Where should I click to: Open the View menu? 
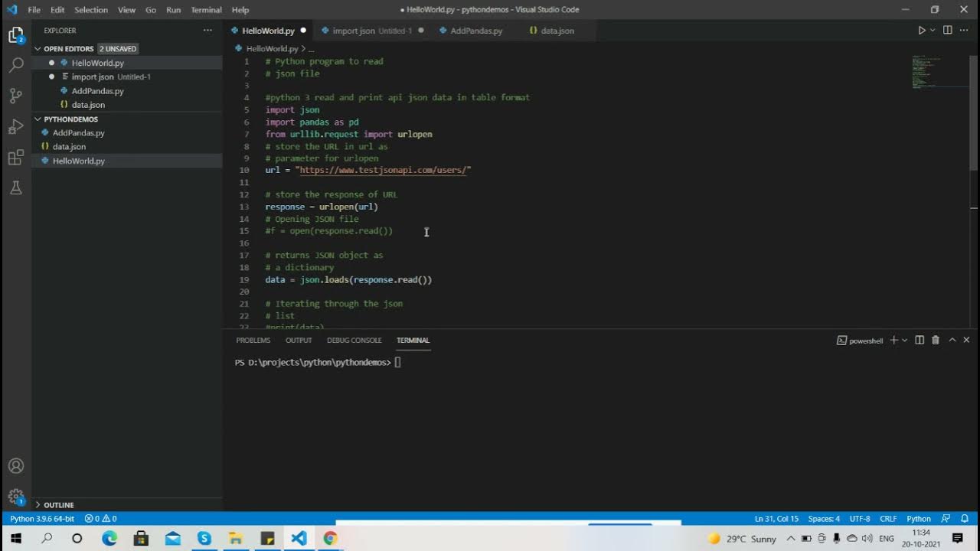point(127,10)
